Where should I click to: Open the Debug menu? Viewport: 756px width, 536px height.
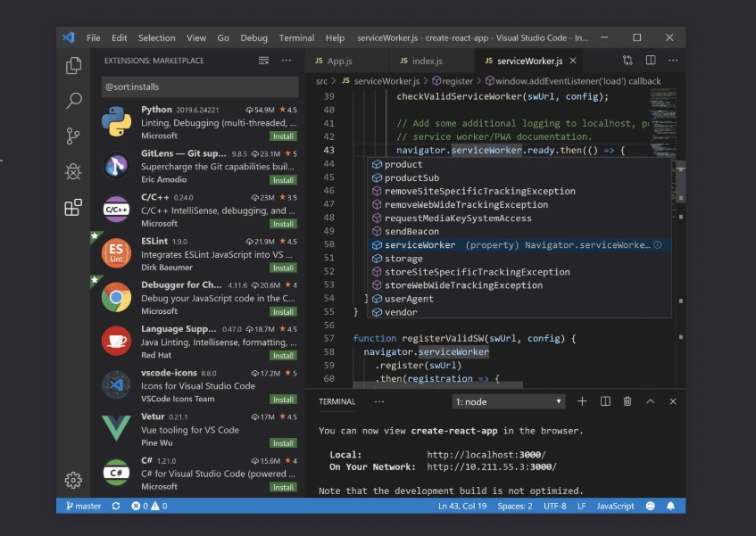point(254,37)
